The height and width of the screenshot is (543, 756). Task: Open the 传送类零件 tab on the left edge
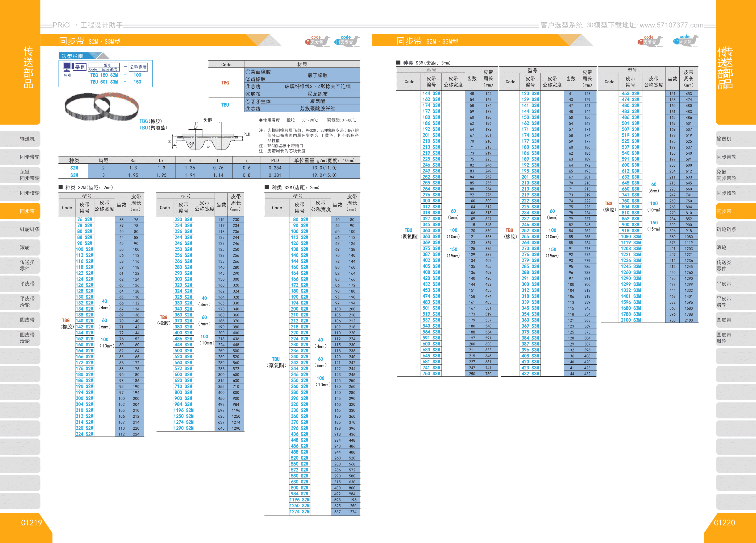coord(20,265)
